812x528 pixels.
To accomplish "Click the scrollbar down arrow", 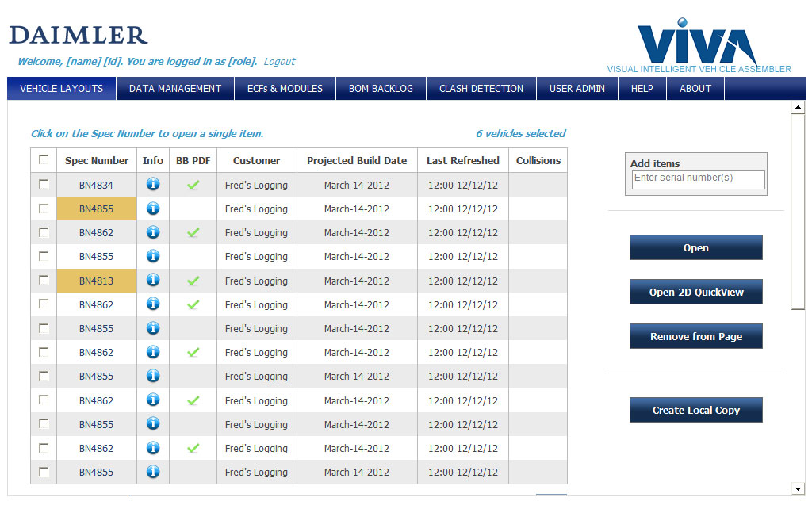I will [x=798, y=489].
